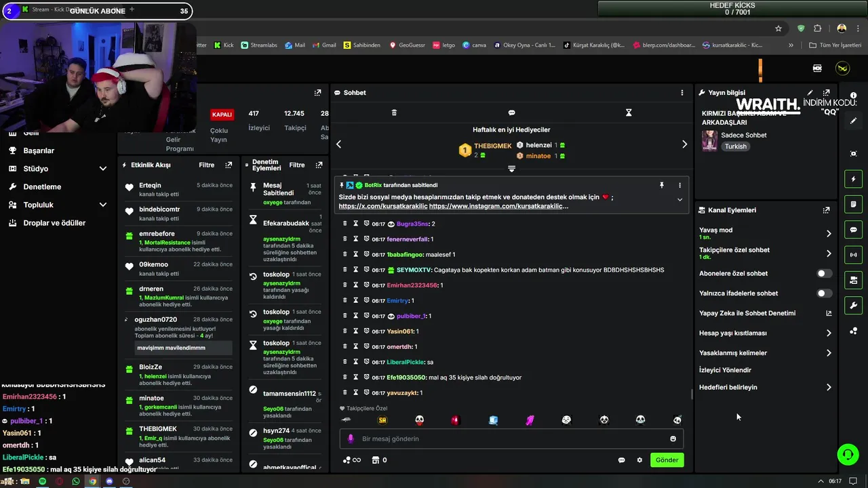This screenshot has width=868, height=488.
Task: Click the Gönder send button
Action: [667, 460]
